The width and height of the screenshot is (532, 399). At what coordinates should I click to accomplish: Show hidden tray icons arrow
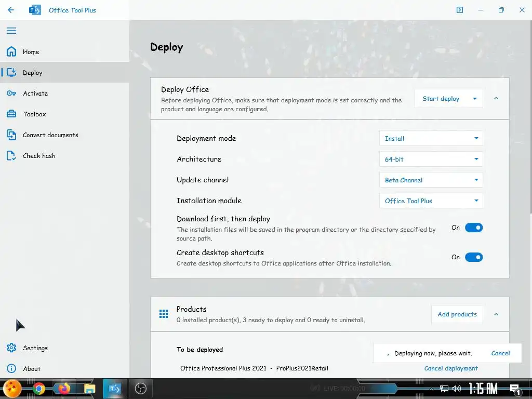coord(431,389)
